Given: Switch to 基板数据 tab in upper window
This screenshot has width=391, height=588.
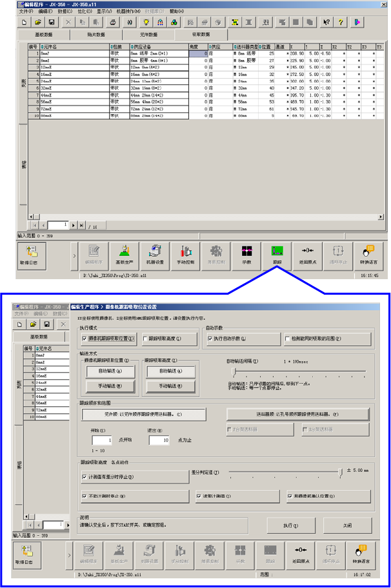Looking at the screenshot, I should pyautogui.click(x=43, y=35).
